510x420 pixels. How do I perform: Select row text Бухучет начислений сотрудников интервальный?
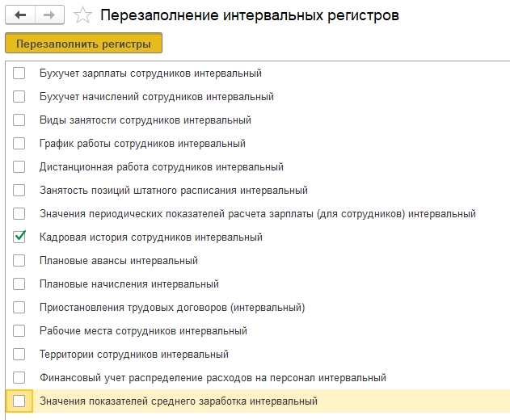point(157,97)
